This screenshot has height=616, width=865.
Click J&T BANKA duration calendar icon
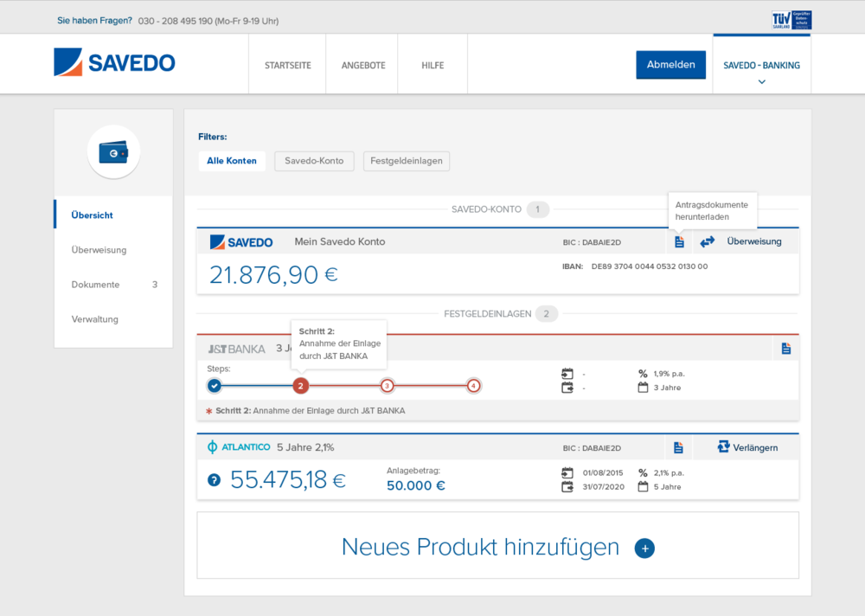coord(643,388)
